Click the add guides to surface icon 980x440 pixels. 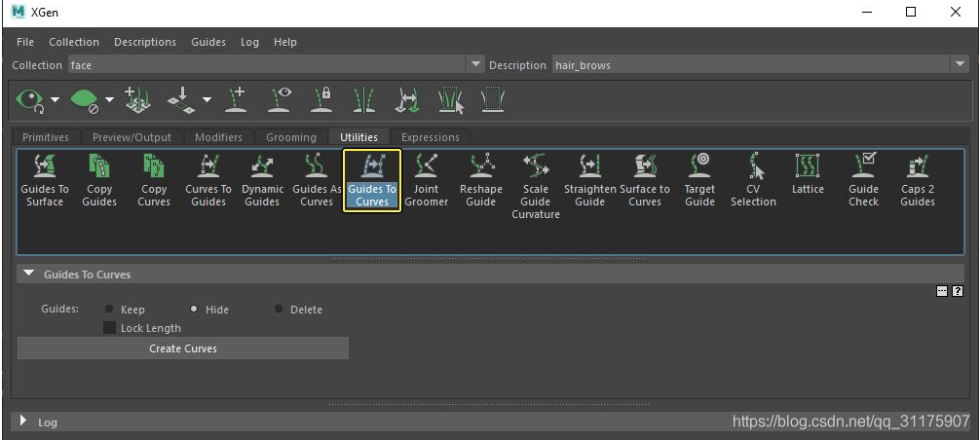click(x=137, y=100)
